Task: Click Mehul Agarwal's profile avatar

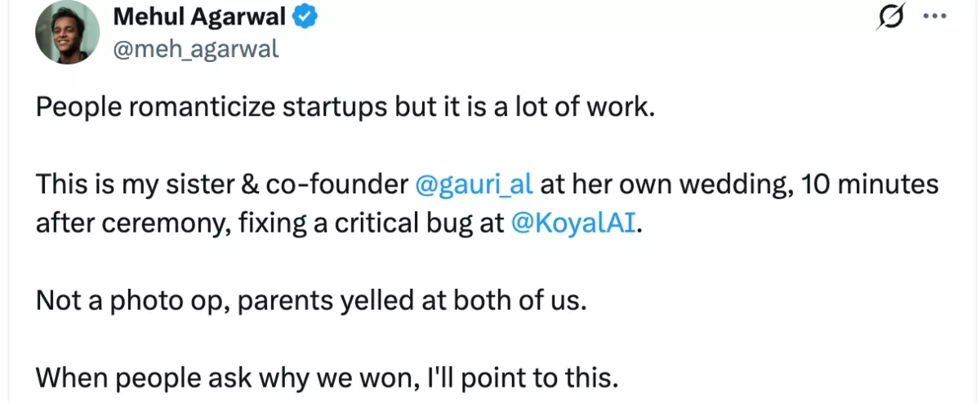Action: (67, 33)
